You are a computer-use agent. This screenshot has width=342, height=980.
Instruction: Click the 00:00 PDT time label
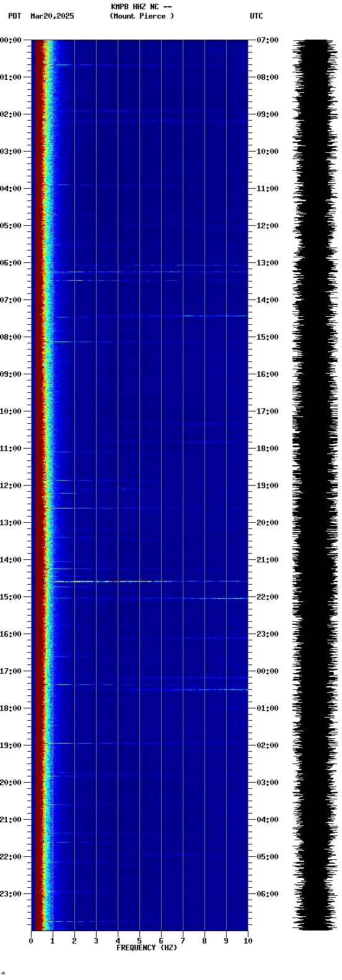coord(11,40)
